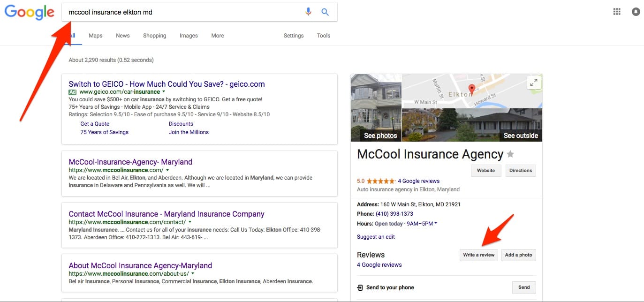Click the Auto insurance agency in Elkton text
Screen dimensions: 644x302
[408, 189]
